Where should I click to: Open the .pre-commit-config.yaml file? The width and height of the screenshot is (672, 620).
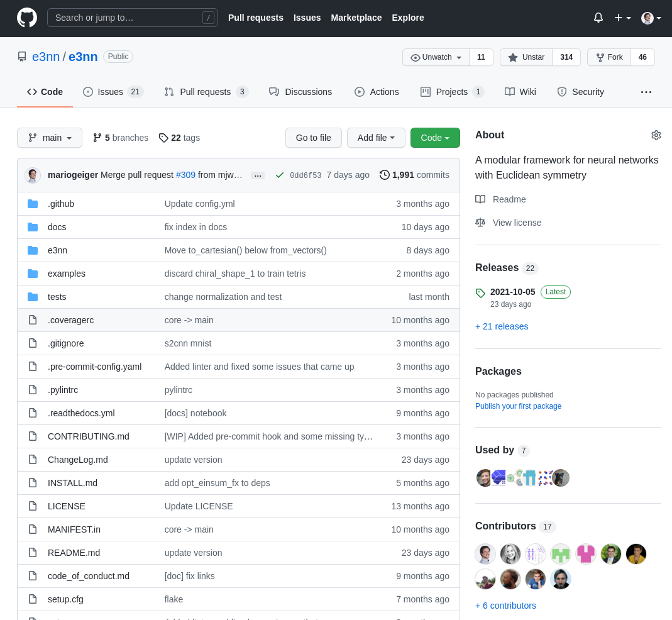(x=95, y=367)
